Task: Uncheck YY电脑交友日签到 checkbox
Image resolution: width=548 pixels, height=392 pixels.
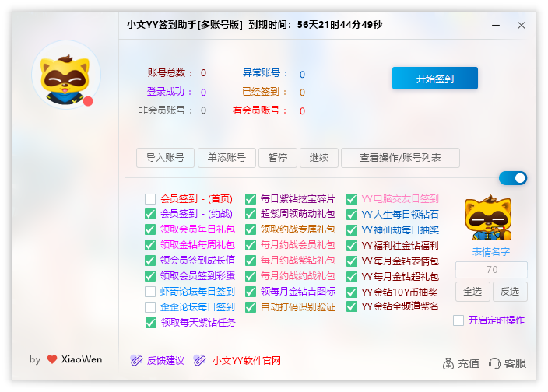Action: 352,199
